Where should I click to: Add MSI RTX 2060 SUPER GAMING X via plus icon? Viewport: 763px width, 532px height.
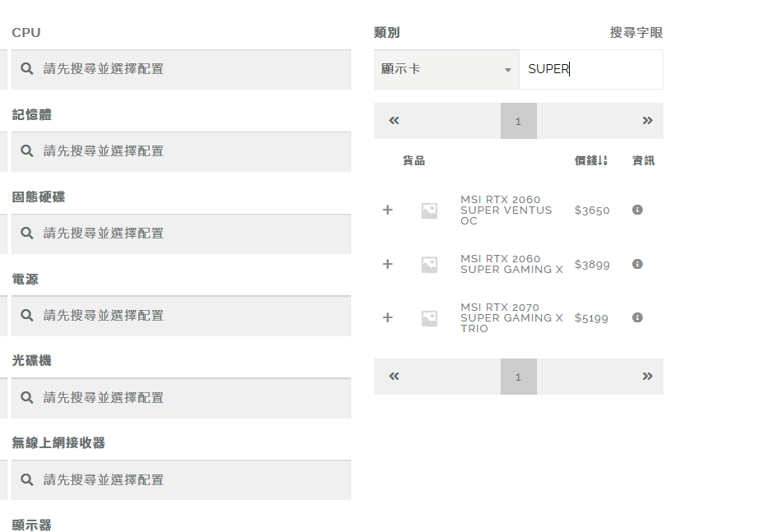387,264
